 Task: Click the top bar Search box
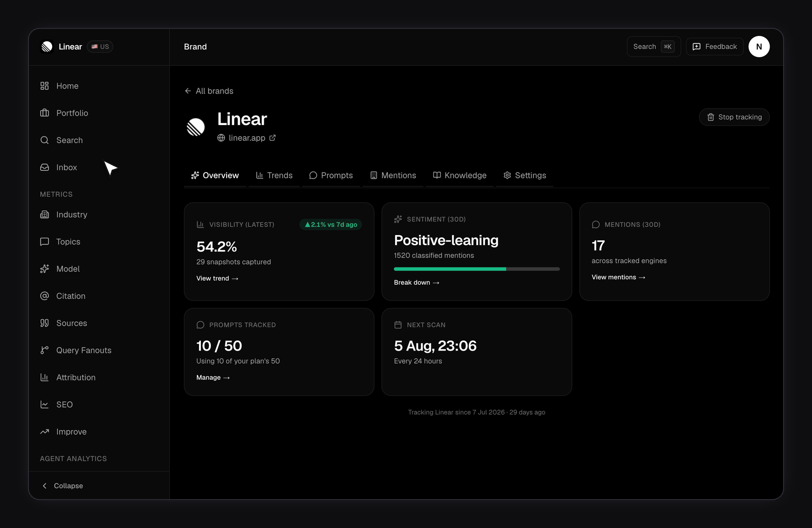[654, 46]
